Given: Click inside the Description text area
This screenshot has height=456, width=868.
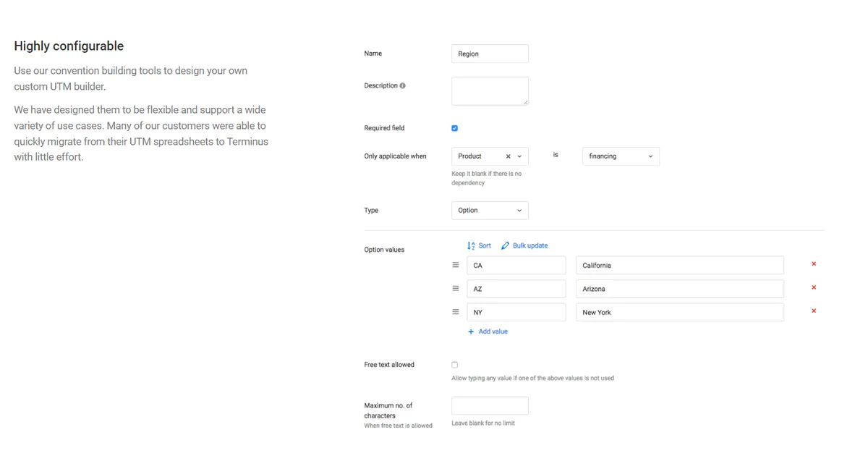Looking at the screenshot, I should click(490, 89).
